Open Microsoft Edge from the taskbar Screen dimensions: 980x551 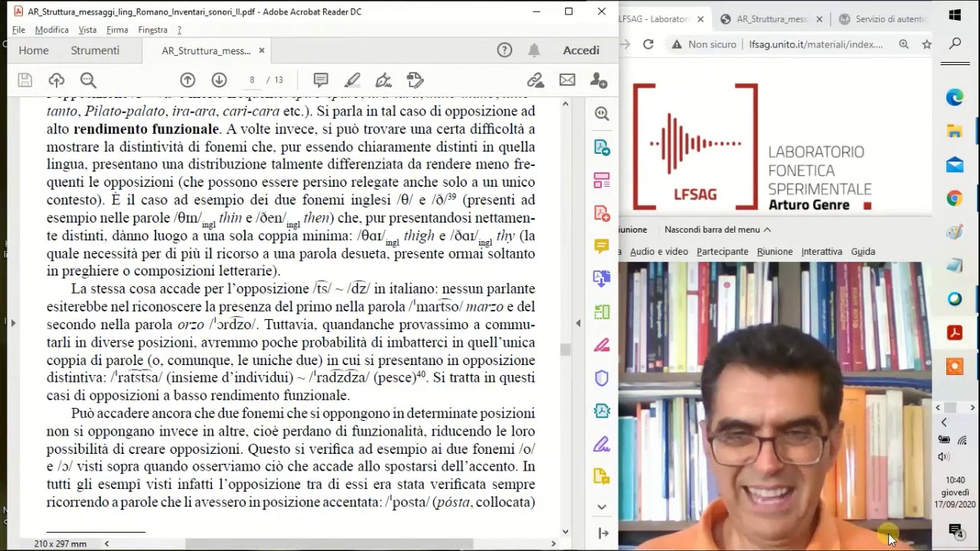[x=955, y=97]
